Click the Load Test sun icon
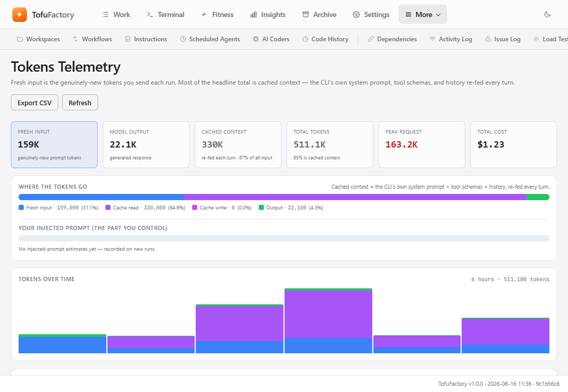568x392 pixels. point(536,39)
